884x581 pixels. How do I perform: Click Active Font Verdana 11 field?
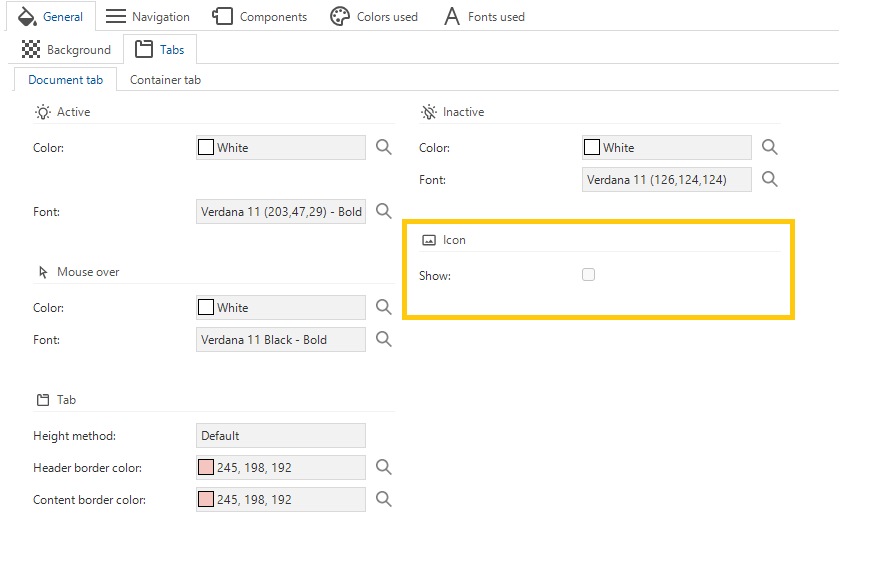click(x=281, y=212)
